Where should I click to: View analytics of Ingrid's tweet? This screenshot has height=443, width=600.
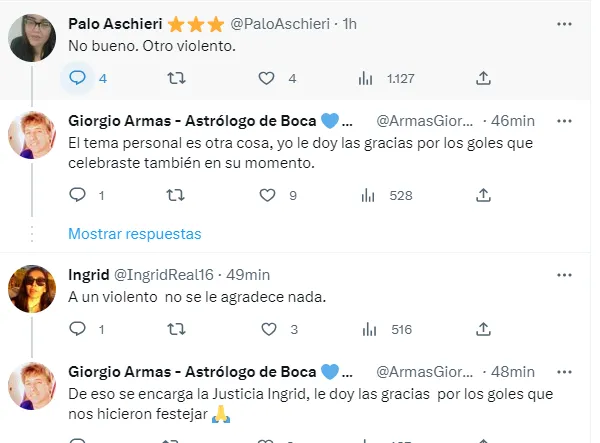point(367,329)
